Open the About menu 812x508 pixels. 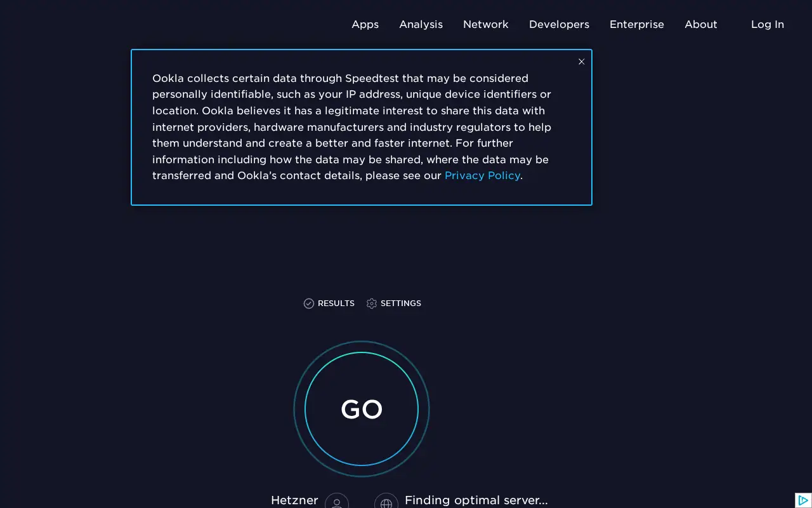[x=701, y=24]
